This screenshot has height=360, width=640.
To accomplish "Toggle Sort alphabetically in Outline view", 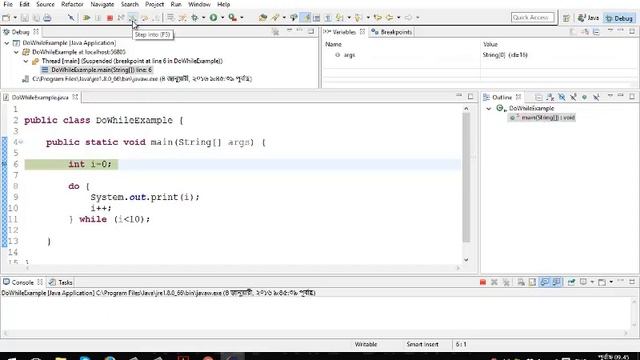I will [550, 97].
